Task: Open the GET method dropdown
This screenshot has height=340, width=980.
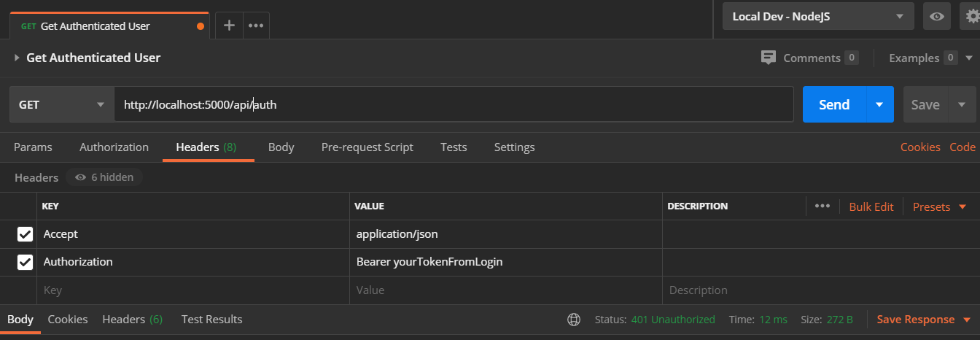Action: click(x=61, y=104)
